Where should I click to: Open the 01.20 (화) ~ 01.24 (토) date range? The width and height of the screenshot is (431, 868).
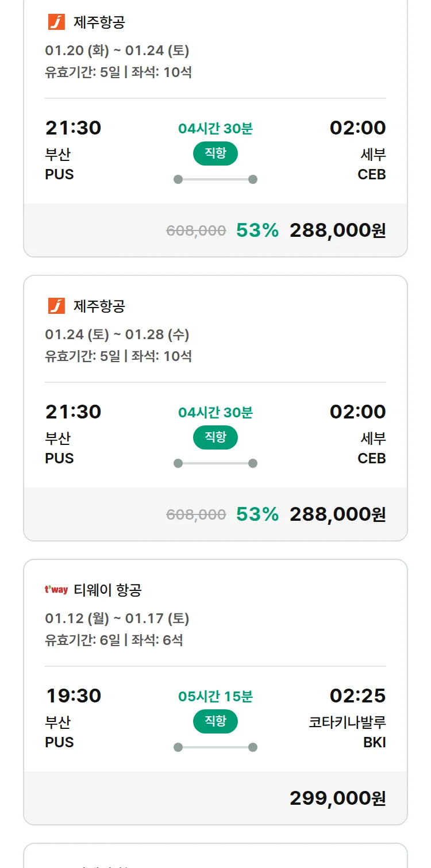click(x=117, y=51)
